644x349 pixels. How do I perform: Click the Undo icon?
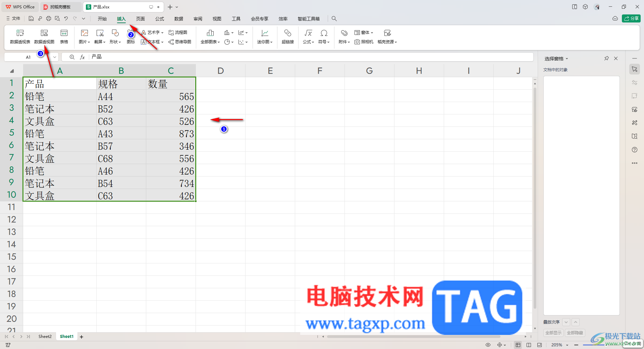coord(66,19)
